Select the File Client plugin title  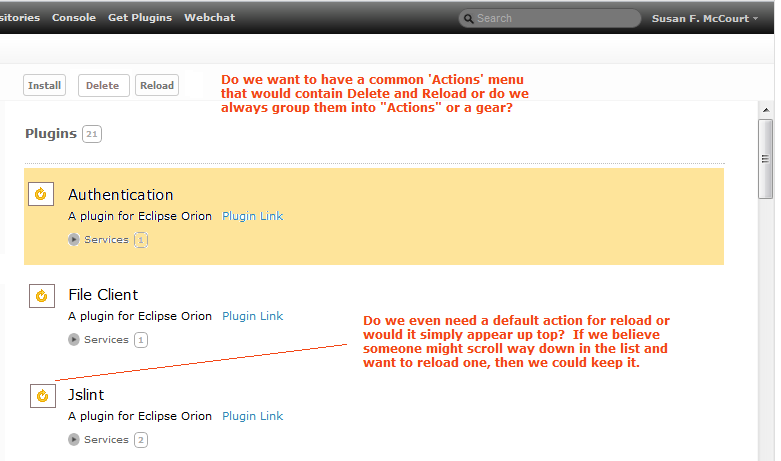[103, 295]
